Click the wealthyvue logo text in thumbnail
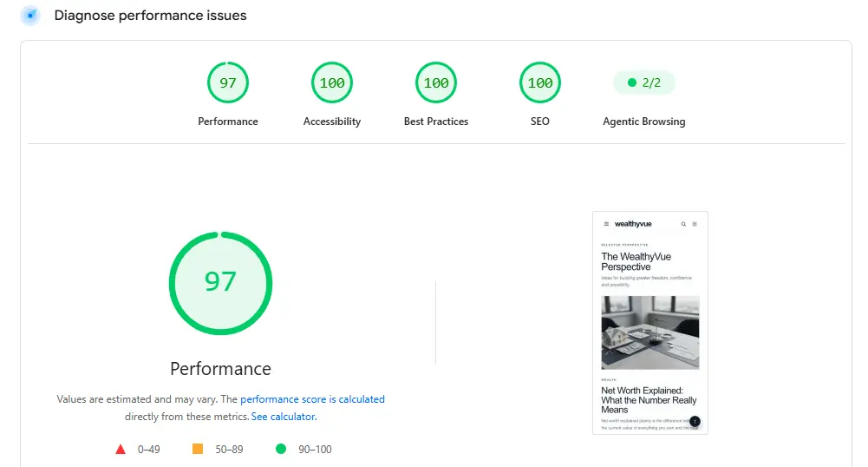 pos(633,224)
